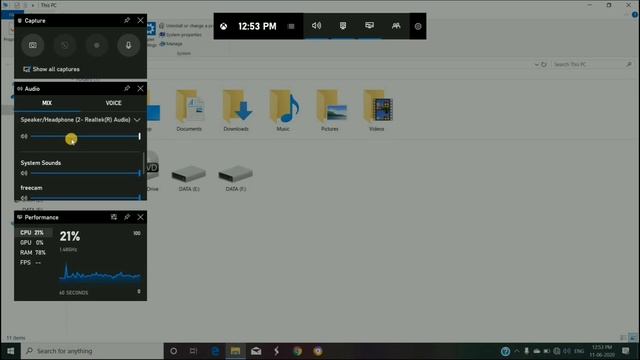Image resolution: width=640 pixels, height=360 pixels.
Task: Open the widget menu list icon
Action: (291, 27)
